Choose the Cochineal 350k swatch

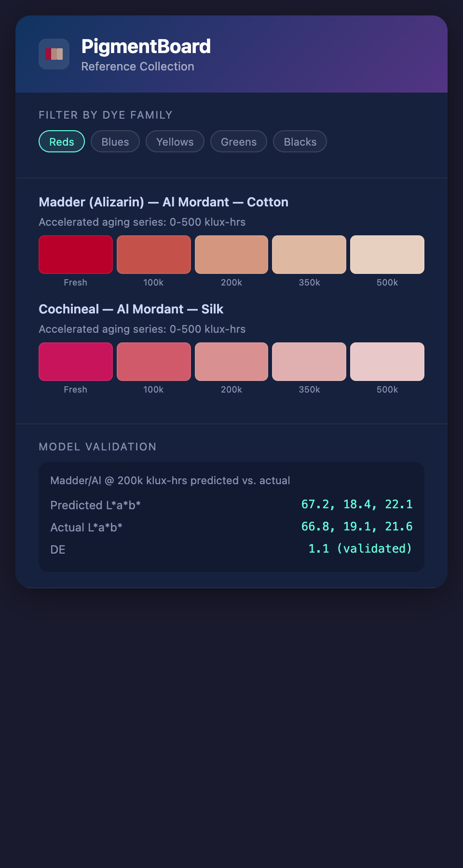pos(309,362)
